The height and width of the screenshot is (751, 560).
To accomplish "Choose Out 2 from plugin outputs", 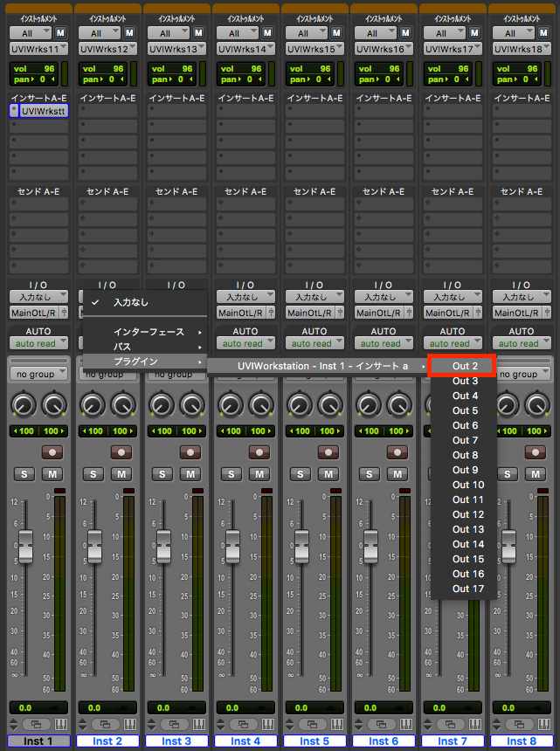I will coord(463,366).
